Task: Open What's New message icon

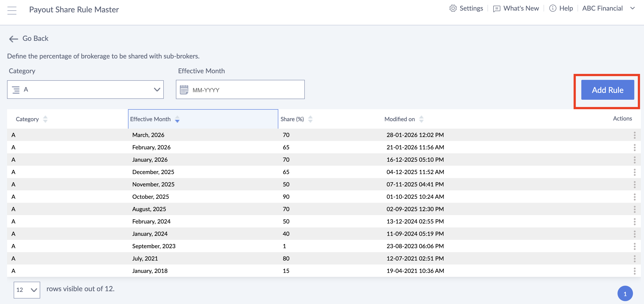Action: (x=497, y=9)
